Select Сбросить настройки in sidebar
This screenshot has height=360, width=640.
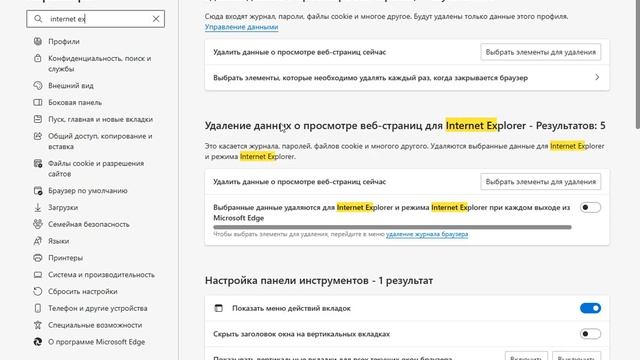(x=82, y=291)
